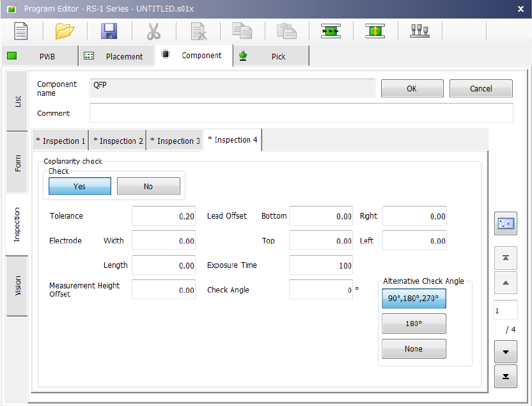Click the nozzle heads toolbar icon
Screen dimensions: 532x406
tap(419, 31)
